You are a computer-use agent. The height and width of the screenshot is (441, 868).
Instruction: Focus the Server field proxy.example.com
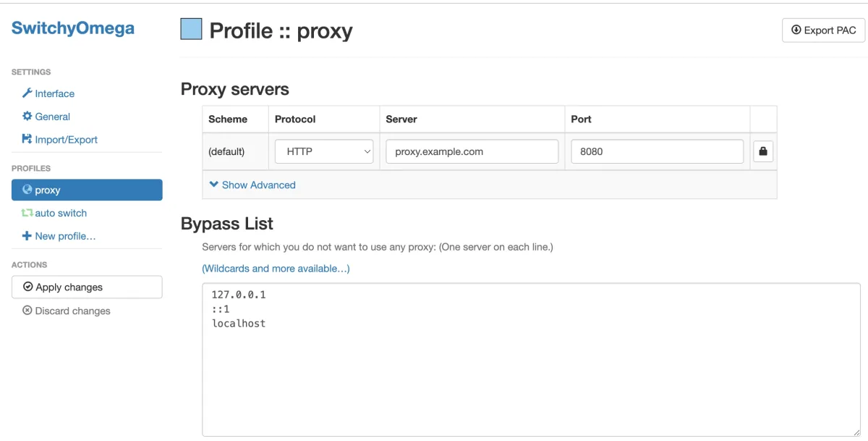(x=472, y=151)
